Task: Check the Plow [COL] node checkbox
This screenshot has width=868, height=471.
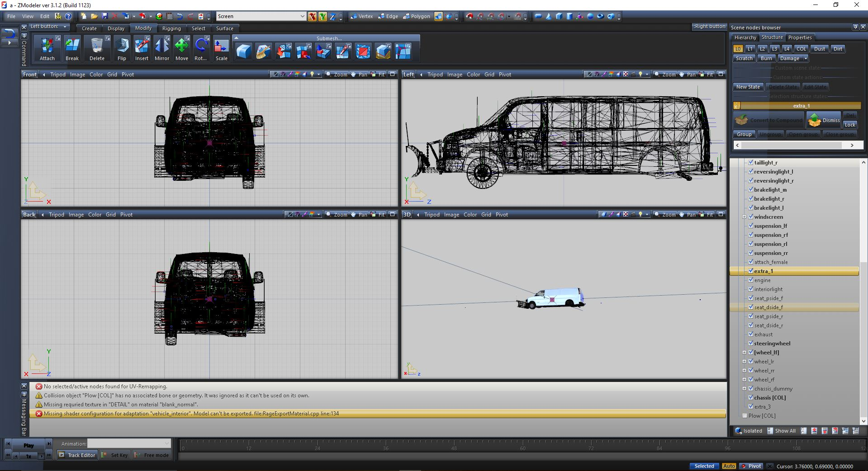Action: pos(745,415)
